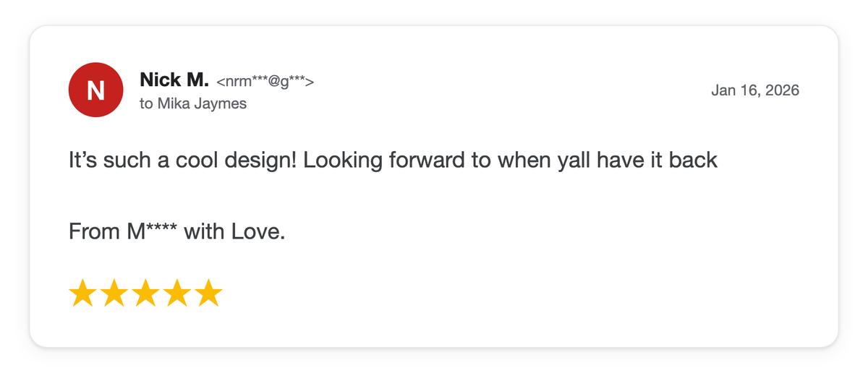Select the fourth gold star

(177, 294)
